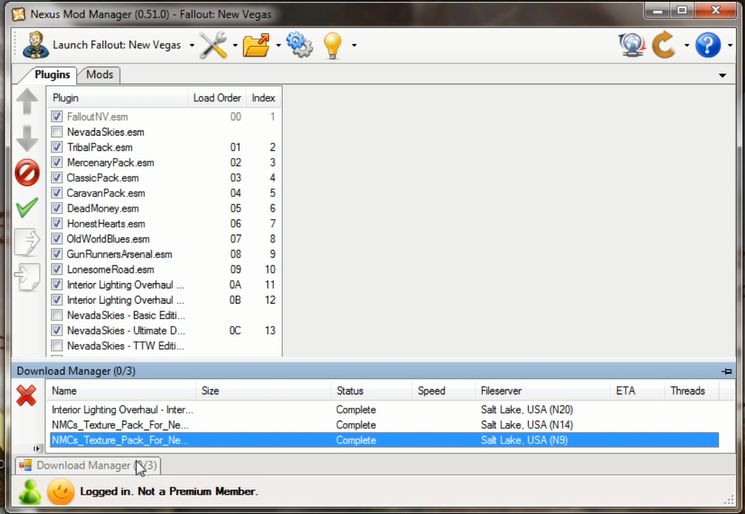Click the import load order page icon
The width and height of the screenshot is (745, 514).
(27, 277)
